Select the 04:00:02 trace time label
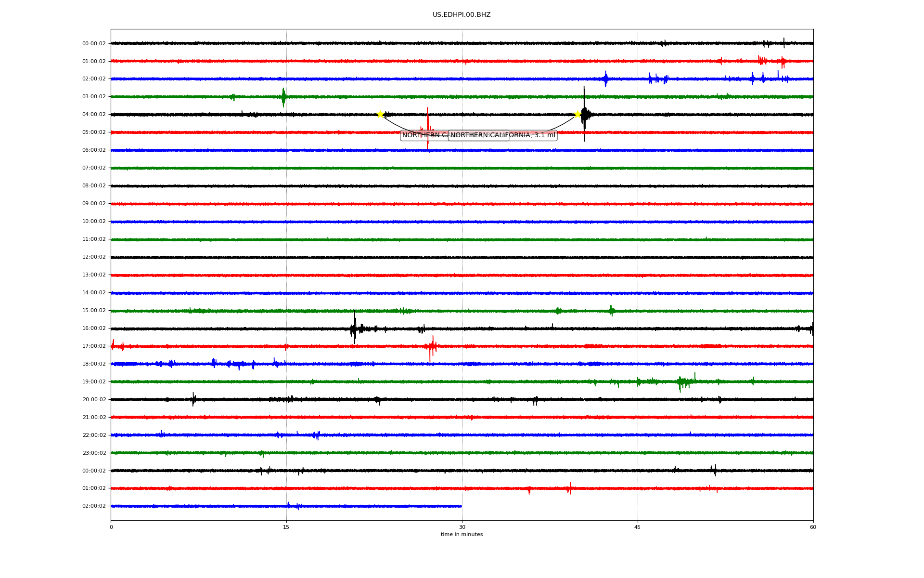 (94, 115)
